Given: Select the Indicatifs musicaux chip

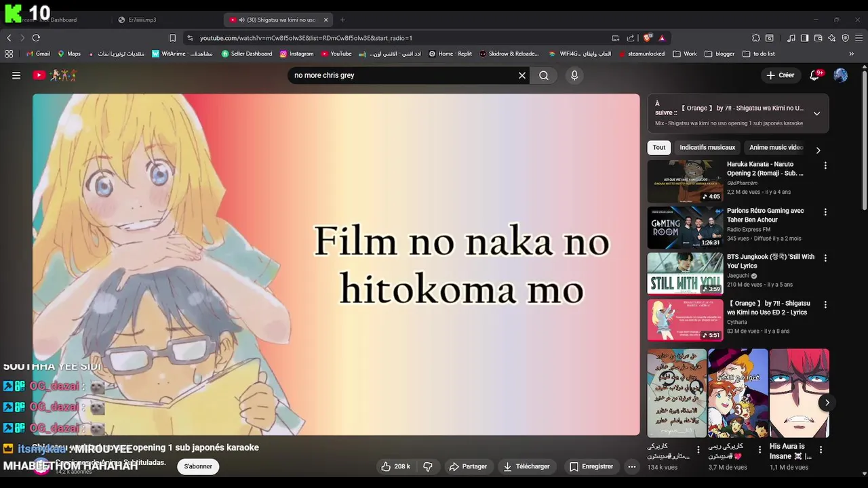Looking at the screenshot, I should point(707,147).
